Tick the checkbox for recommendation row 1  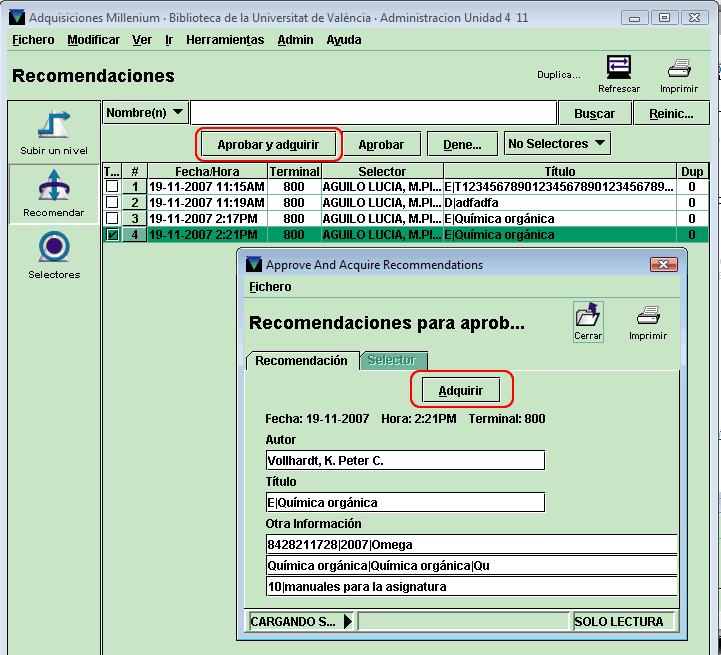(x=112, y=186)
